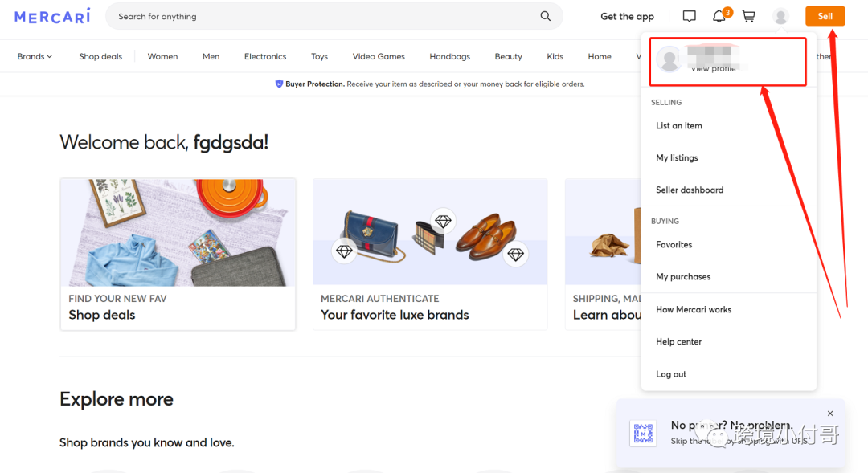Image resolution: width=868 pixels, height=473 pixels.
Task: Open the "Shop deals" promo card
Action: pos(178,254)
